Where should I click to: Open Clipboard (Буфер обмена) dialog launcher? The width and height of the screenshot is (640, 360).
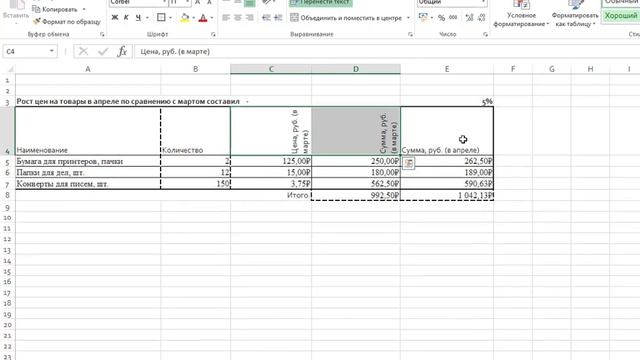click(x=102, y=35)
